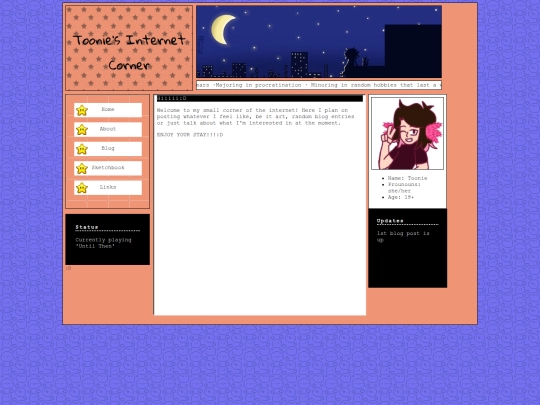
Task: Click '1st blog post is up' text
Action: click(403, 237)
